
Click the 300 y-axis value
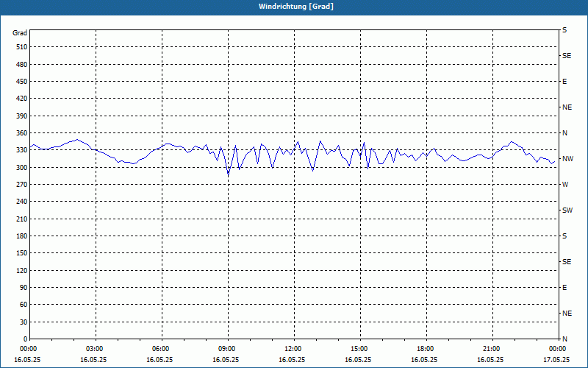(22, 168)
